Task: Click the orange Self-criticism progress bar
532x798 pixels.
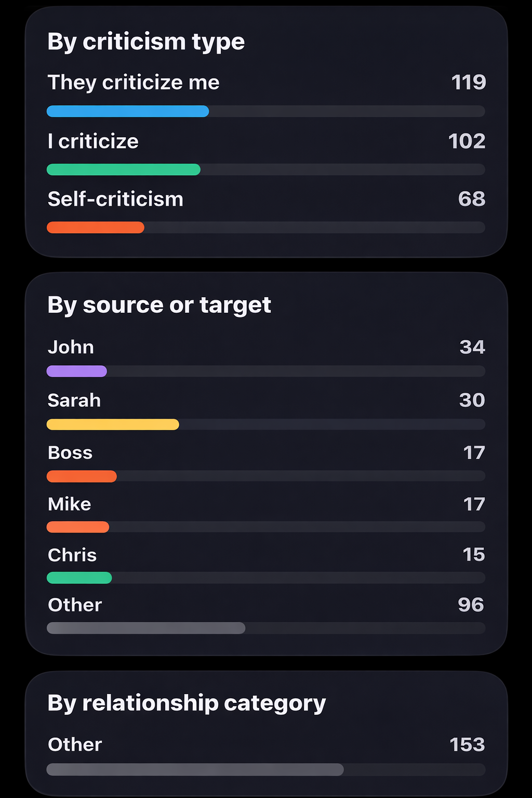Action: pos(95,228)
